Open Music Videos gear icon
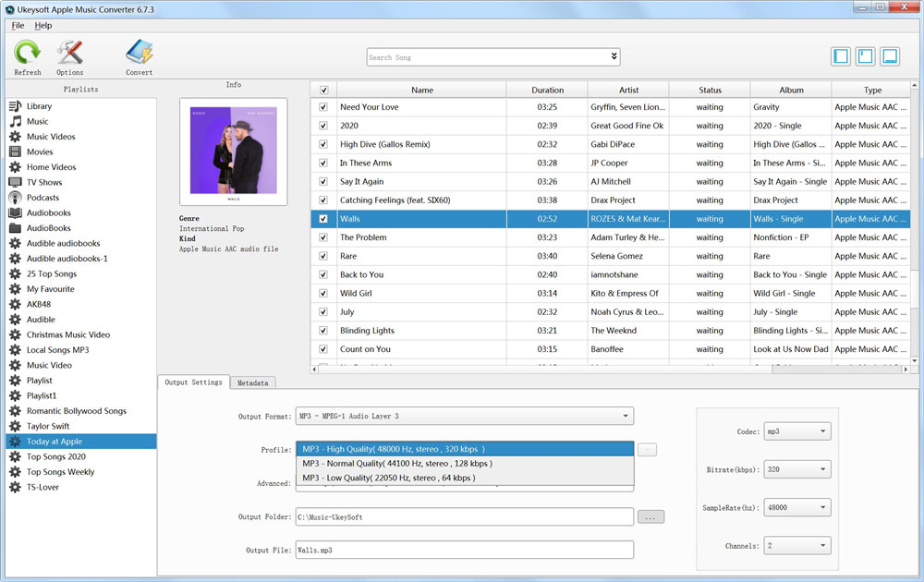Screen dimensions: 924x582 pyautogui.click(x=16, y=137)
